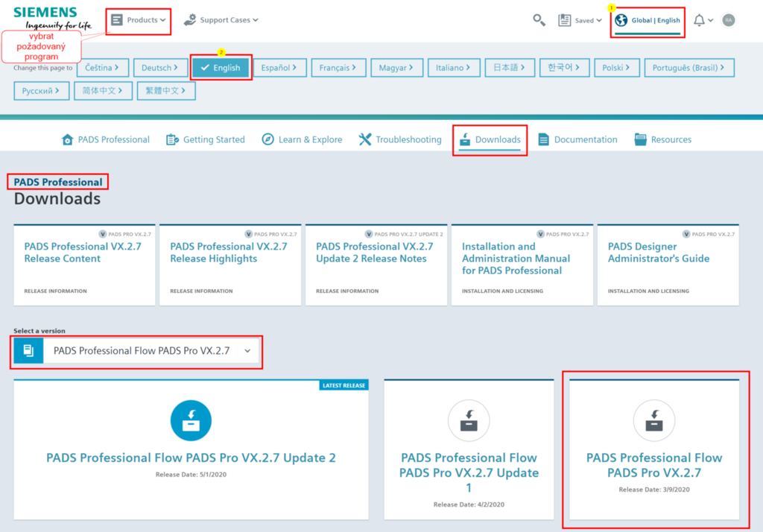Open PADS Pro VX.2.7 Update 1 download

click(469, 472)
